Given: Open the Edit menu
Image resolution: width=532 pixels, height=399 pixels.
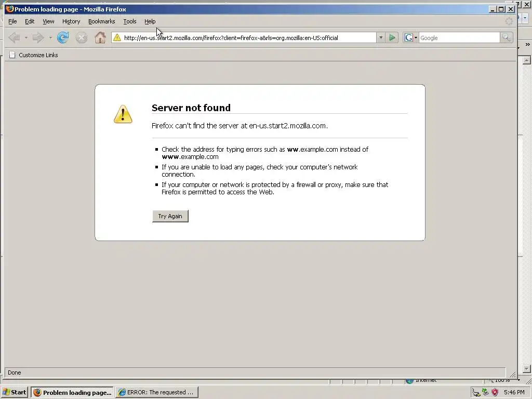Looking at the screenshot, I should 30,21.
